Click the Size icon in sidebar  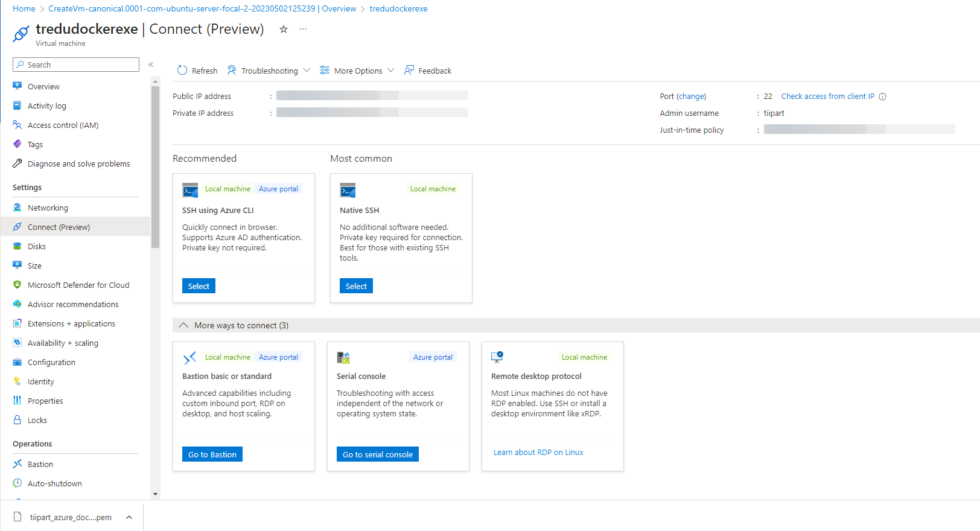coord(17,265)
